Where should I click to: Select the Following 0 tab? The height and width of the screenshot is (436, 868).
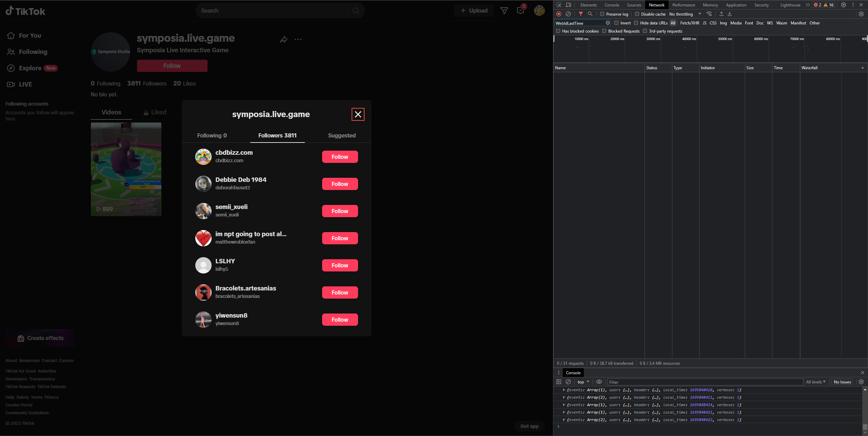212,135
